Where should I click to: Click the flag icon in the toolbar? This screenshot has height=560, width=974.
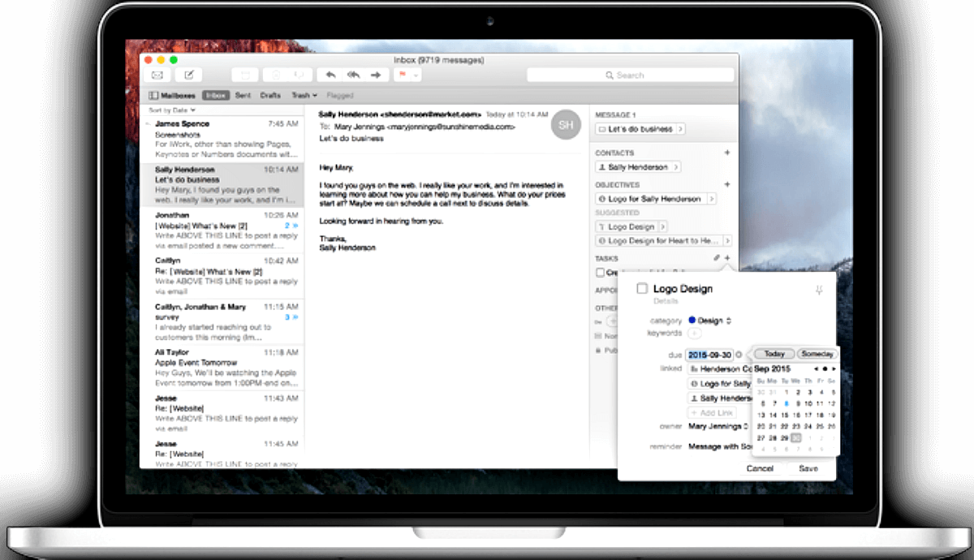point(402,75)
